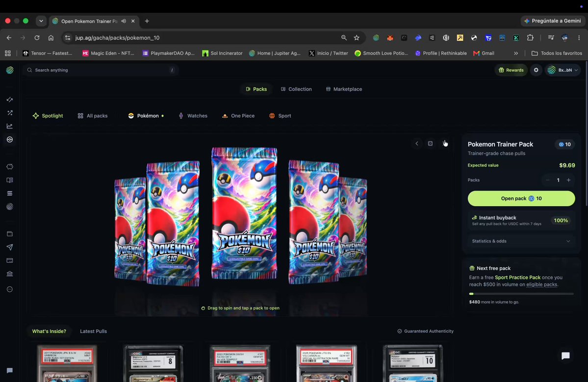
Task: Open the Bx..bN wallet dropdown
Action: 563,70
